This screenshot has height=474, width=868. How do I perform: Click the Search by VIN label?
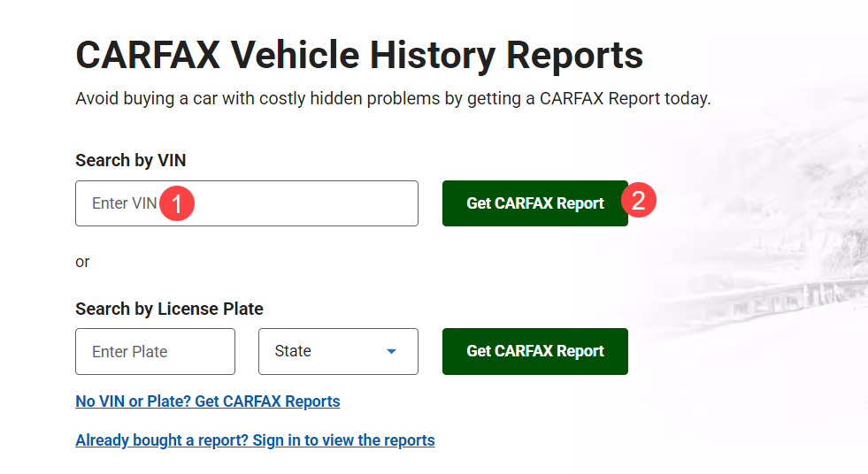tap(131, 160)
